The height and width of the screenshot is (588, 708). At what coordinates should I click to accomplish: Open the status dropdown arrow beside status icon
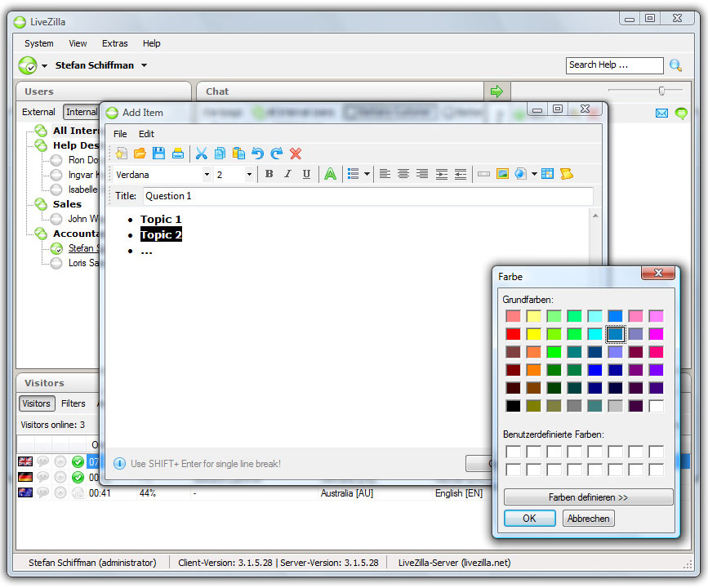[44, 66]
